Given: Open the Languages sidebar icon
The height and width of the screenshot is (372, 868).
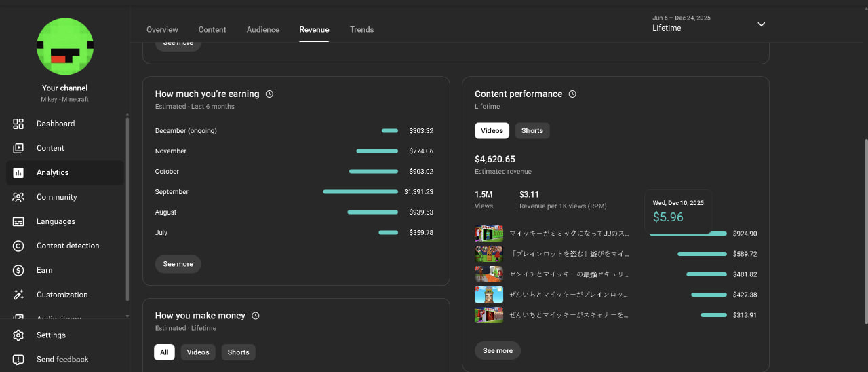Looking at the screenshot, I should (x=18, y=221).
